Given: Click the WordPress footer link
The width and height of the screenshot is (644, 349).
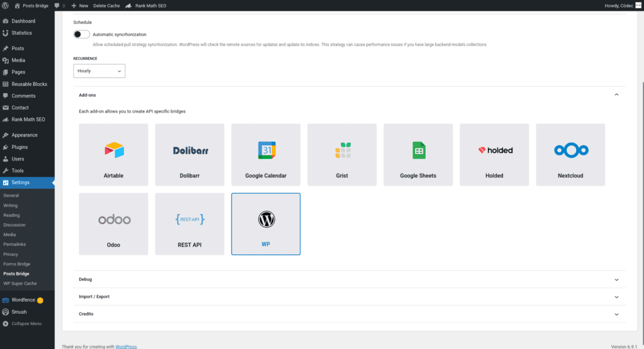Looking at the screenshot, I should pos(126,346).
